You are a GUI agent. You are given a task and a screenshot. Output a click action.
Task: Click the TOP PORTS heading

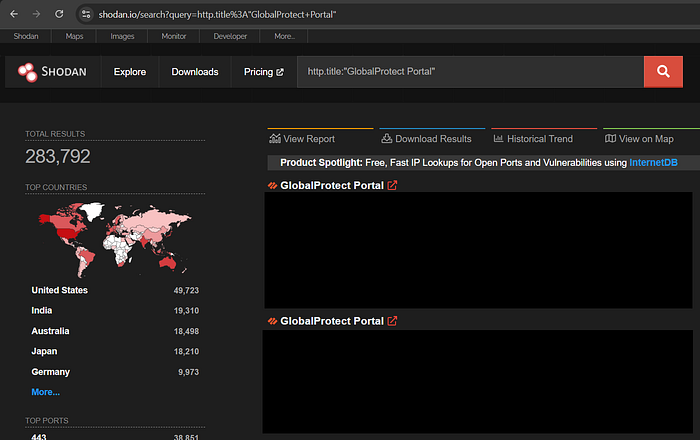[46, 420]
